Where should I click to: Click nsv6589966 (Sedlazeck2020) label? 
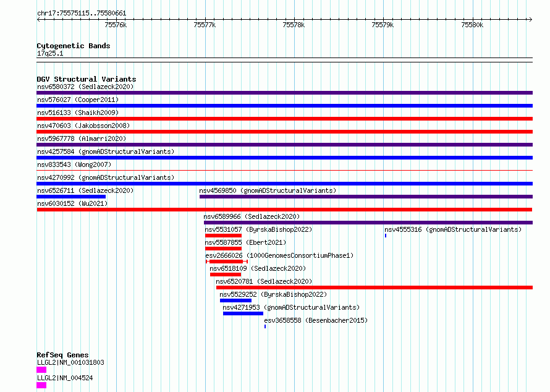pyautogui.click(x=252, y=216)
